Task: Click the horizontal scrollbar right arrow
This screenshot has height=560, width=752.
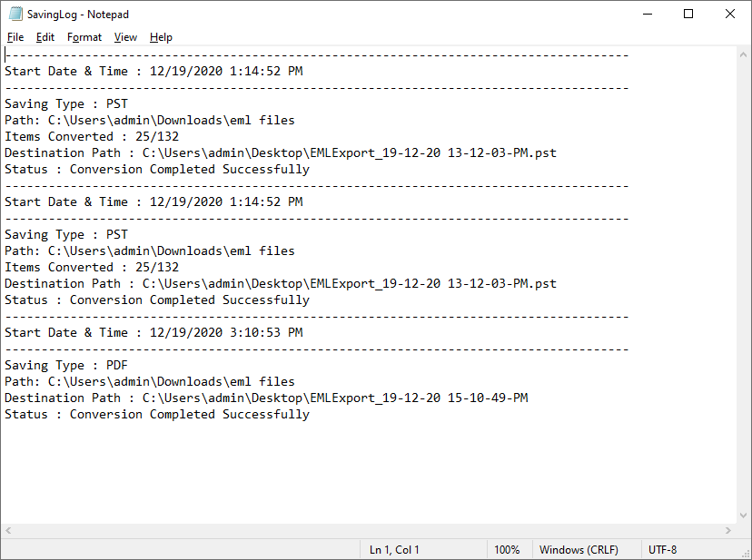Action: click(728, 530)
